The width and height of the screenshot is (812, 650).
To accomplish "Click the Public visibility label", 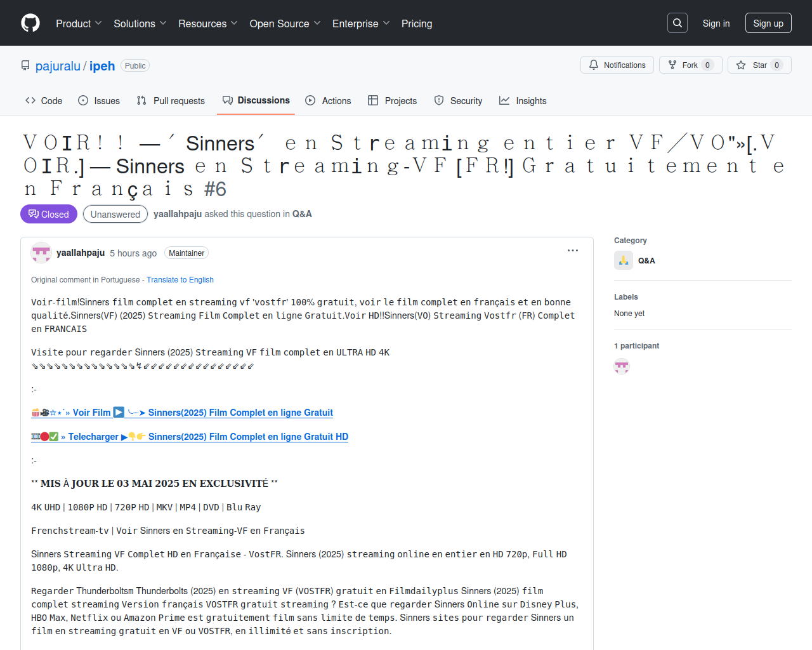I will pyautogui.click(x=135, y=66).
